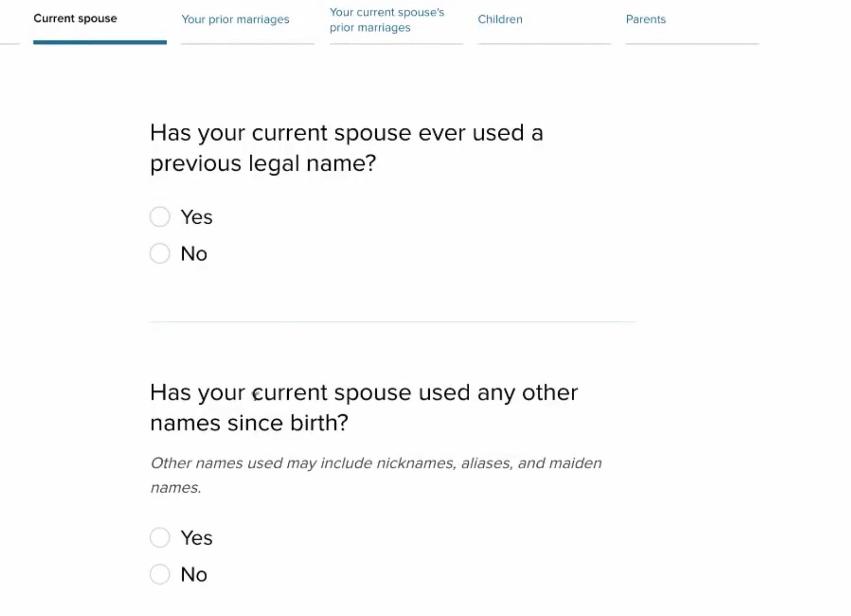Viewport: 851px width, 616px height.
Task: Click the divider line between the two questions
Action: [393, 322]
